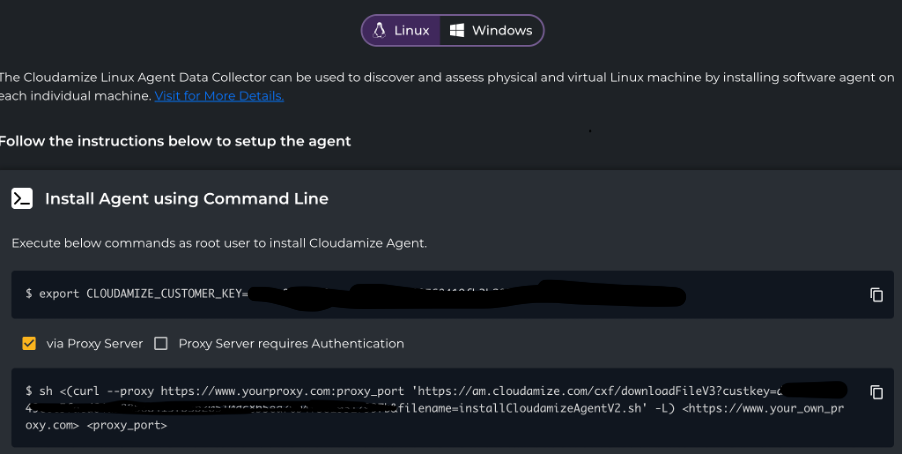Click the Windows logo icon
Image resolution: width=902 pixels, height=454 pixels.
point(457,30)
